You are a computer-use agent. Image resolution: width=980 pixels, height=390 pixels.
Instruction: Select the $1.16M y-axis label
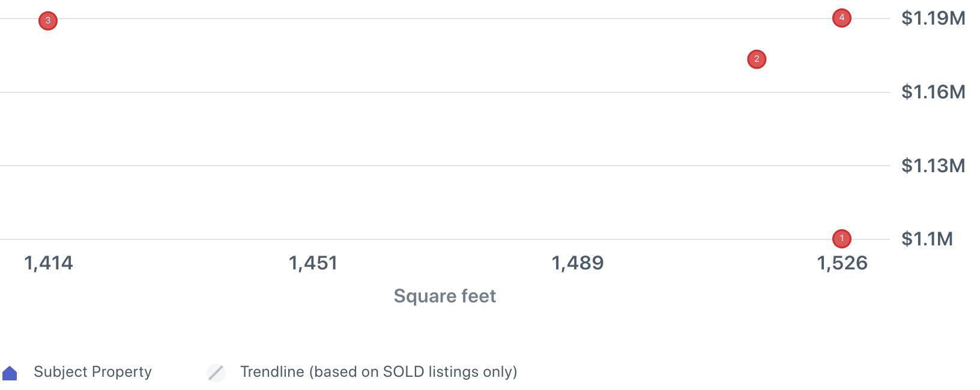tap(933, 92)
